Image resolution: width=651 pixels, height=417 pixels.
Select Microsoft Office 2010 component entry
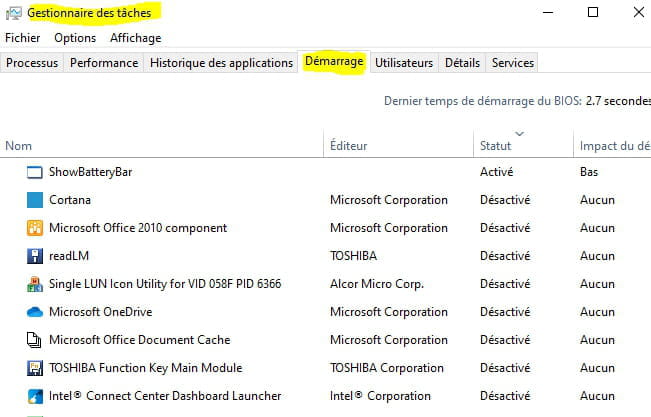tap(138, 228)
